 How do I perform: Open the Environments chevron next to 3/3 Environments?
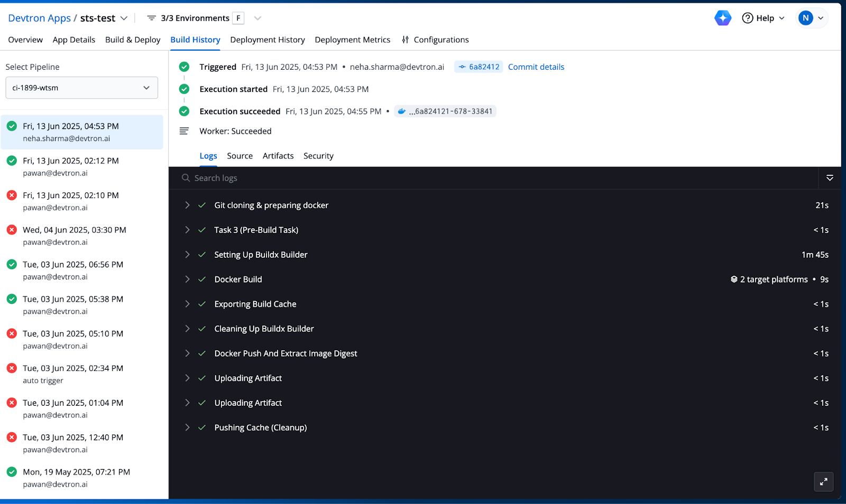click(x=258, y=17)
